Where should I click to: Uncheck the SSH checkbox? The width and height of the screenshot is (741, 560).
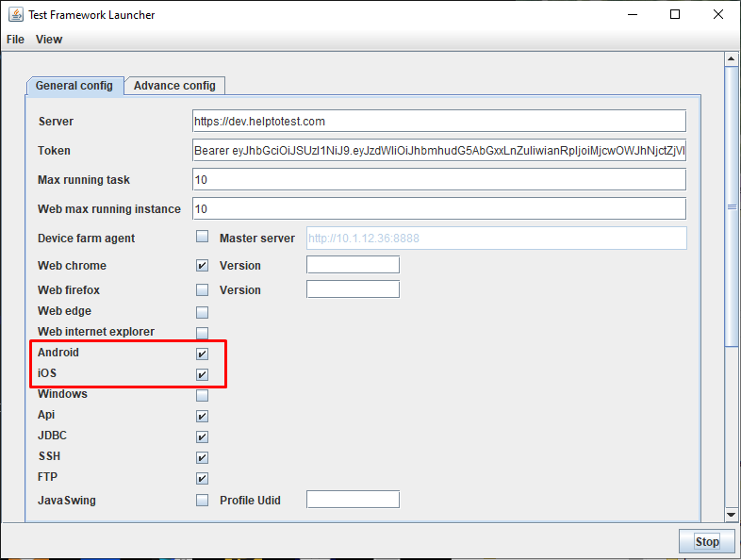coord(203,458)
